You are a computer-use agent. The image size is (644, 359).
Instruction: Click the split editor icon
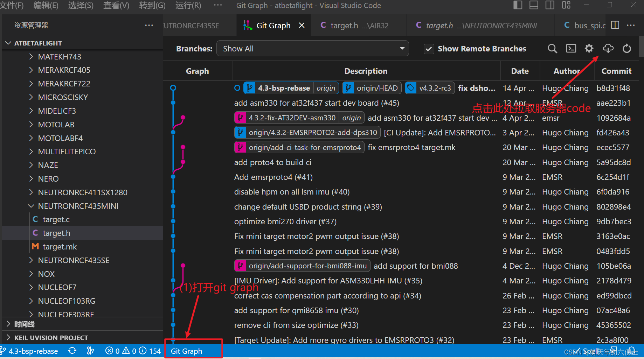click(615, 25)
